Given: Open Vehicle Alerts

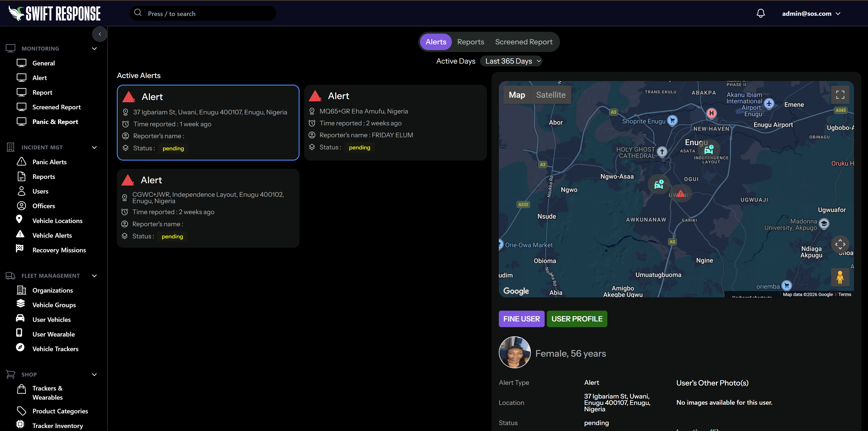Looking at the screenshot, I should coord(52,235).
